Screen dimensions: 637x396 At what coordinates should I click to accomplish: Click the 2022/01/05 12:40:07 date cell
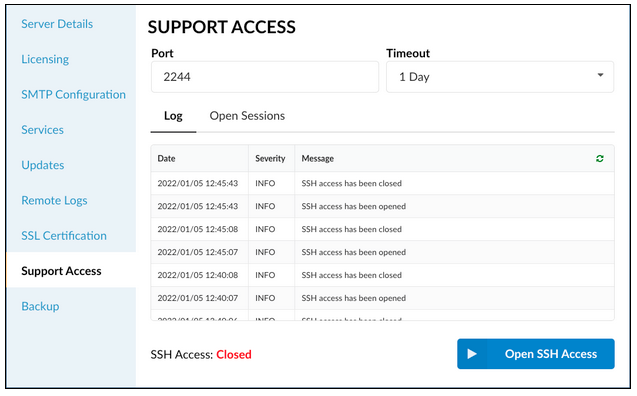pos(197,298)
